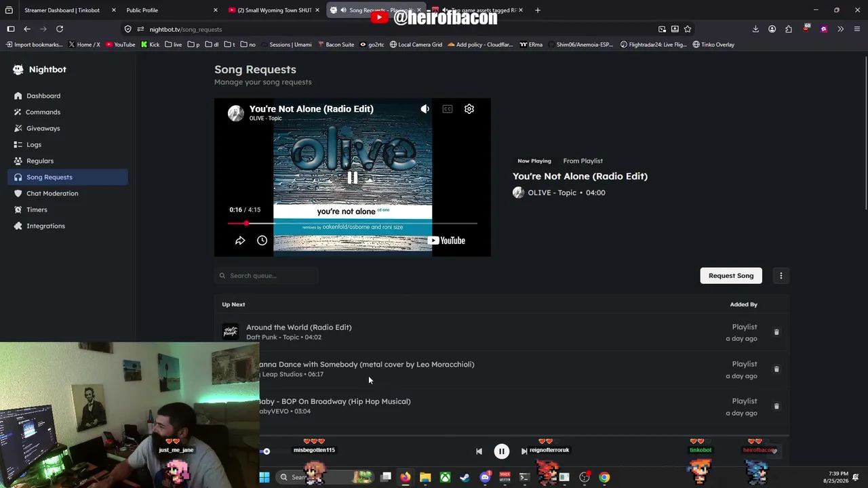Reload the current page
This screenshot has height=488, width=868.
[x=60, y=29]
